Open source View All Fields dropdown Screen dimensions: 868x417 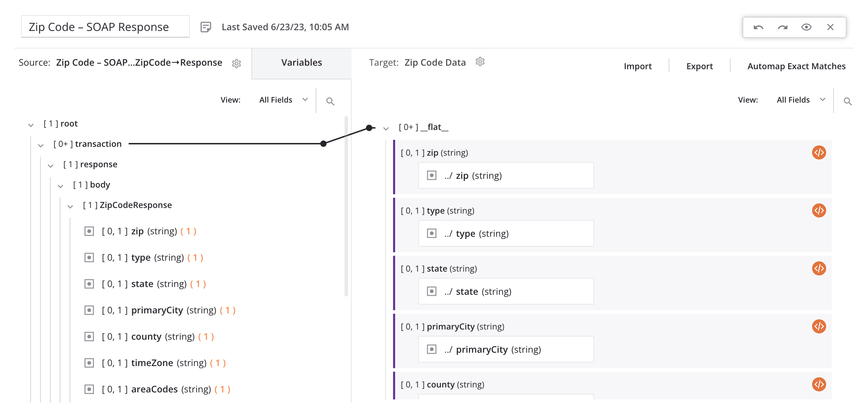283,100
